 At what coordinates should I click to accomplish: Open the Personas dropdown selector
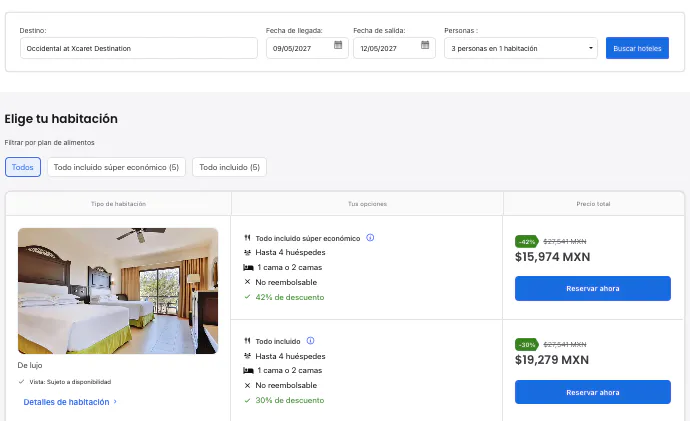(x=521, y=48)
